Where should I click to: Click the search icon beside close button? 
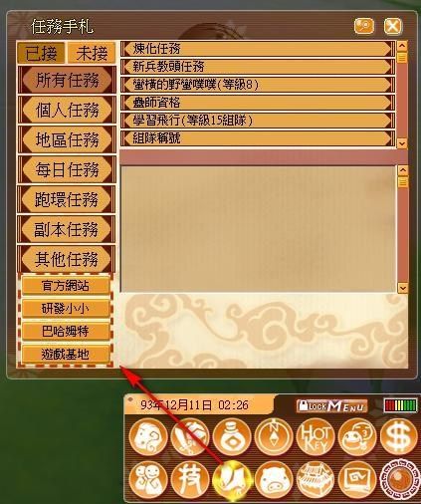pos(364,26)
